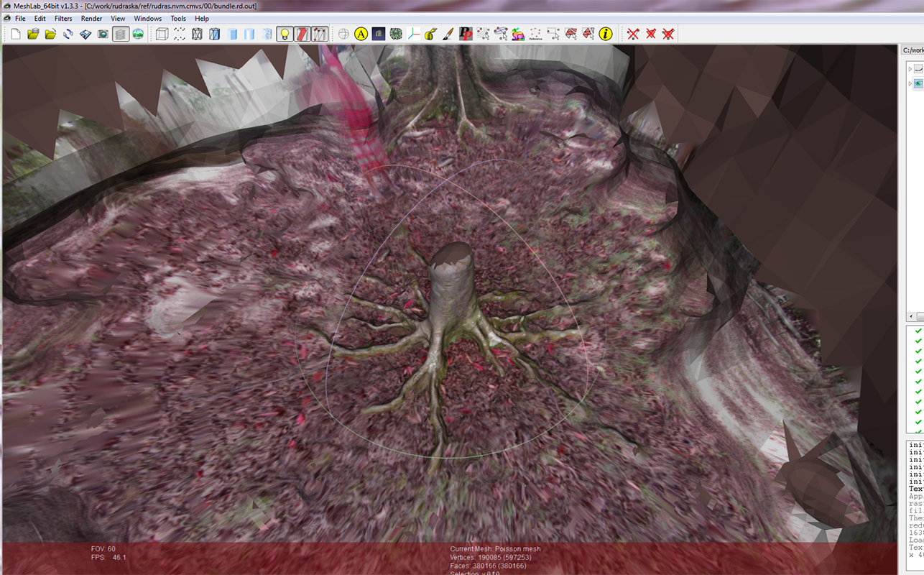Open the Filters menu
The image size is (924, 575).
[63, 18]
